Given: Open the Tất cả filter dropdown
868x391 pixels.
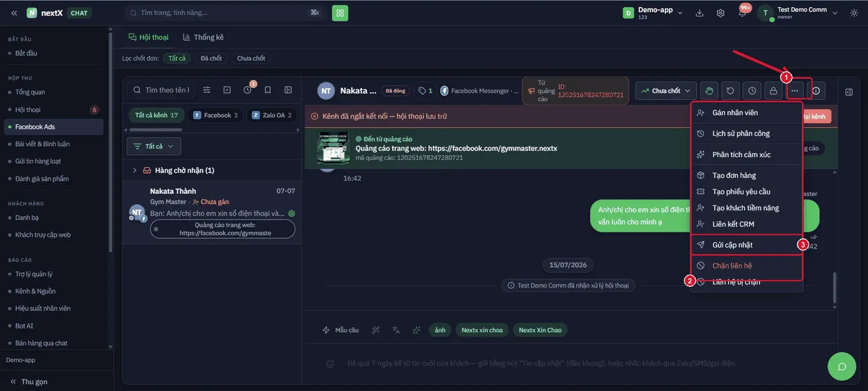Looking at the screenshot, I should tap(154, 146).
